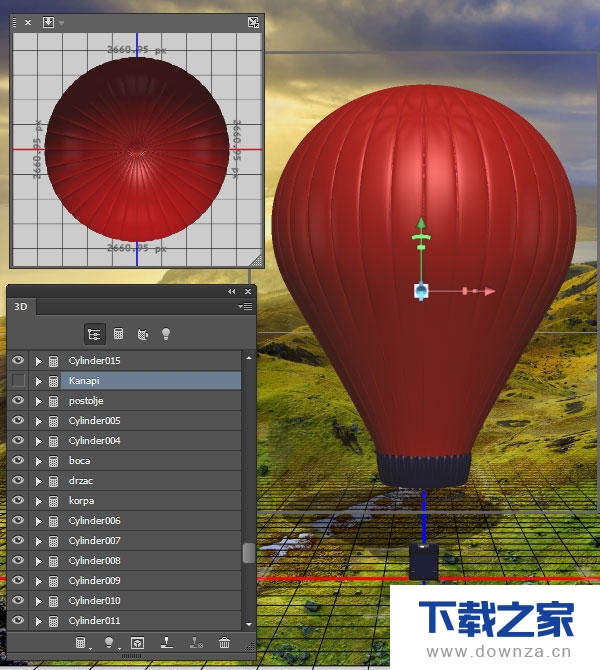The height and width of the screenshot is (670, 600).
Task: Move object to ground plane icon
Action: [x=166, y=642]
